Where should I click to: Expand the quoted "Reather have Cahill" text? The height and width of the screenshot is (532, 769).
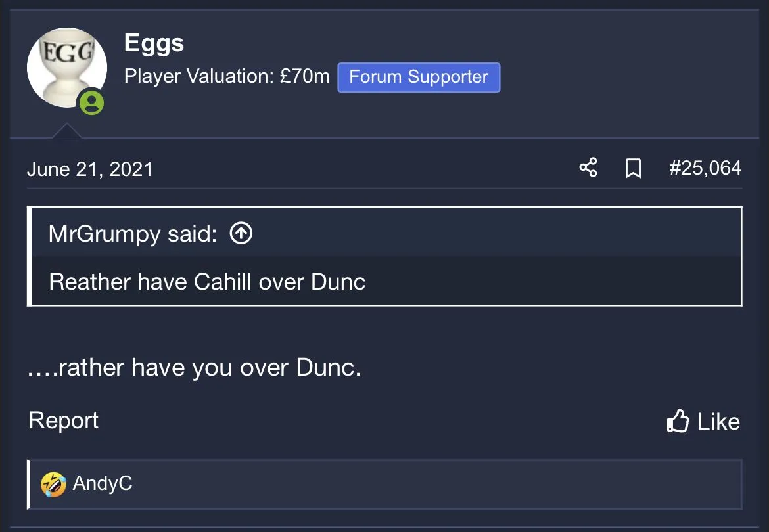click(x=207, y=282)
